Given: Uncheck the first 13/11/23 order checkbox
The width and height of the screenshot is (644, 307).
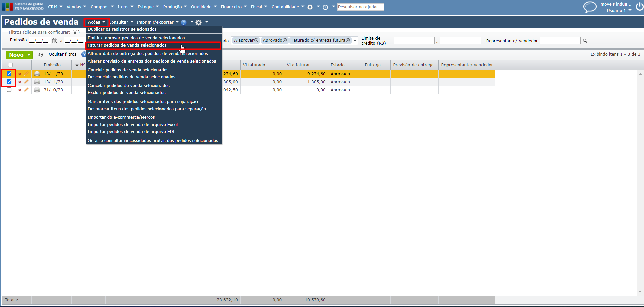Looking at the screenshot, I should 9,73.
